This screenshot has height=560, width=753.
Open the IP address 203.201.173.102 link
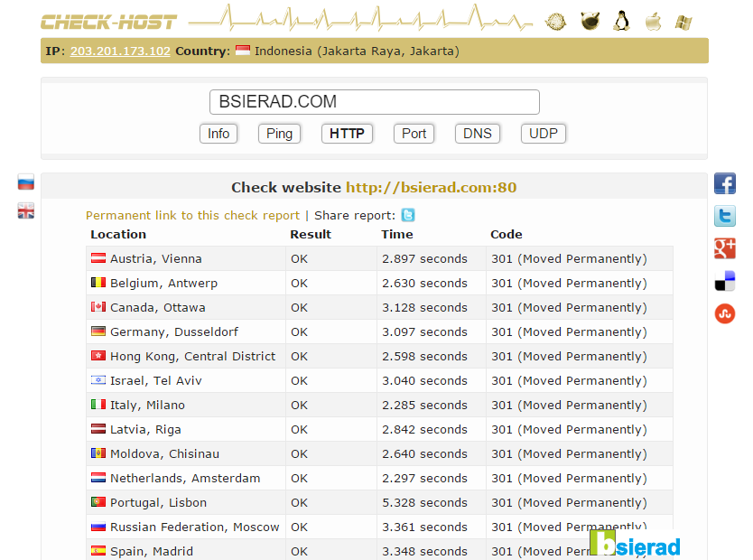pyautogui.click(x=121, y=51)
